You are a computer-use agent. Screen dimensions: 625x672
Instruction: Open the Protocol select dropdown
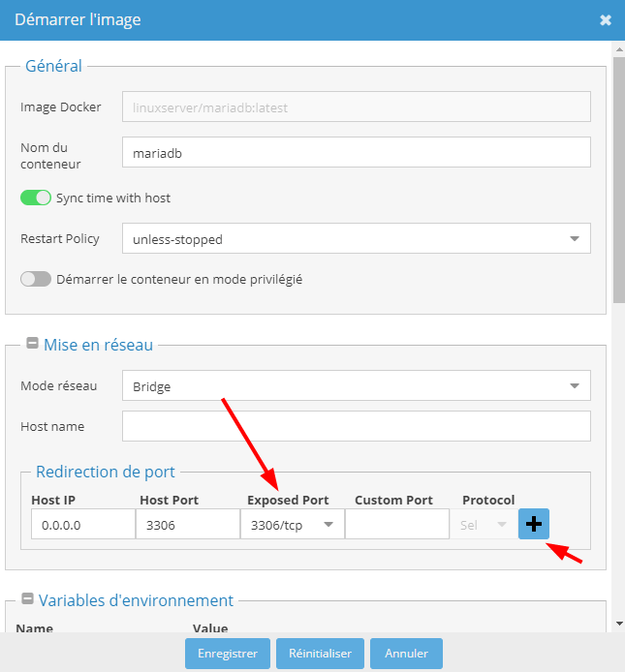[484, 524]
